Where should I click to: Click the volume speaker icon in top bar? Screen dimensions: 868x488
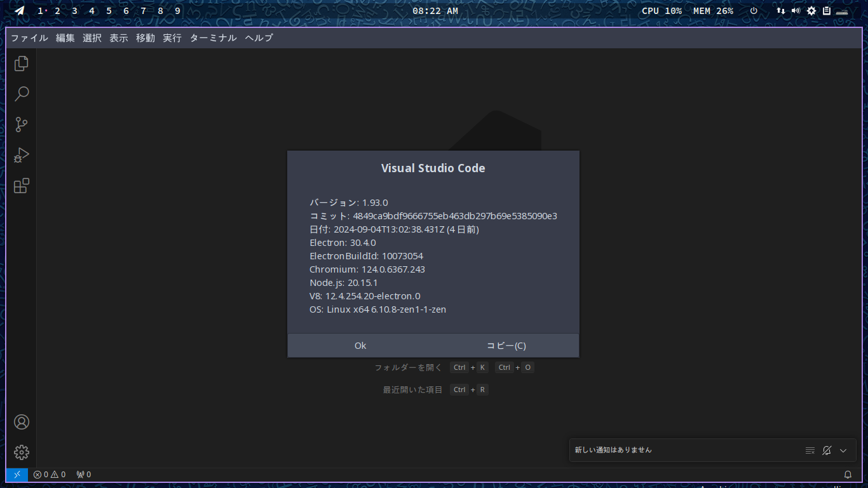796,11
